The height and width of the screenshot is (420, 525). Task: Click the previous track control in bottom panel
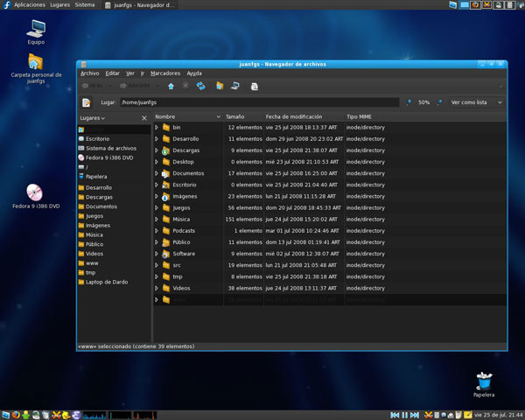click(x=395, y=416)
